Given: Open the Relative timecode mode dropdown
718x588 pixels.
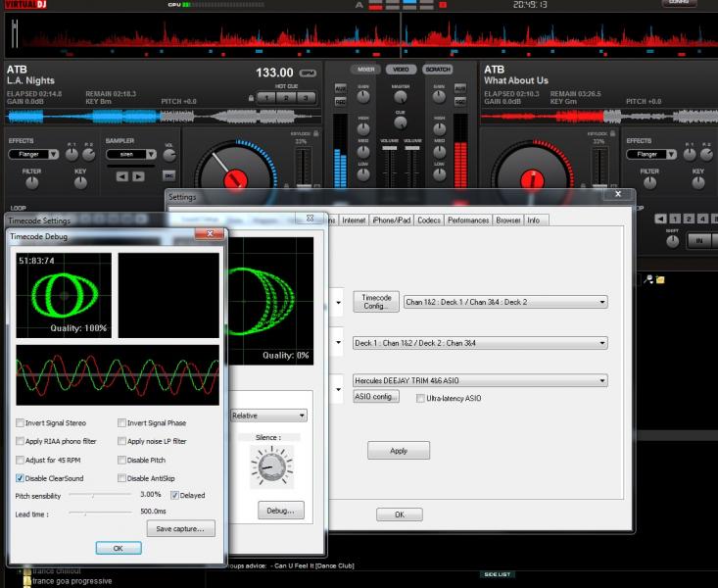Looking at the screenshot, I should 300,416.
